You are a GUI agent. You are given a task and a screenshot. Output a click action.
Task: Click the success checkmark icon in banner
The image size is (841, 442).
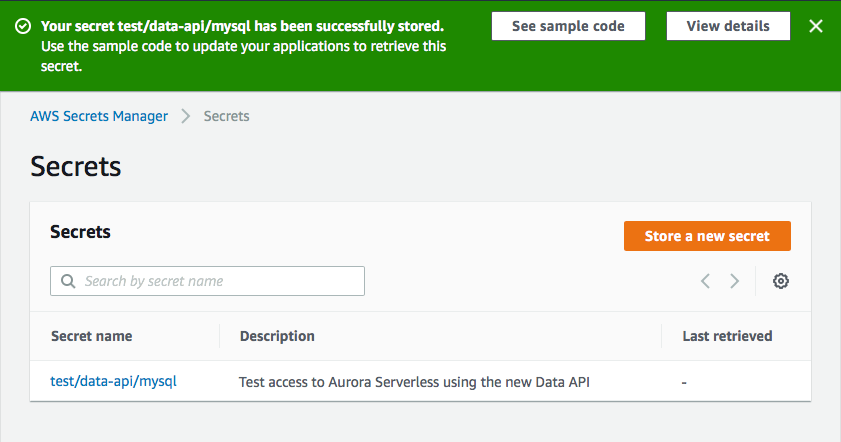pos(23,26)
